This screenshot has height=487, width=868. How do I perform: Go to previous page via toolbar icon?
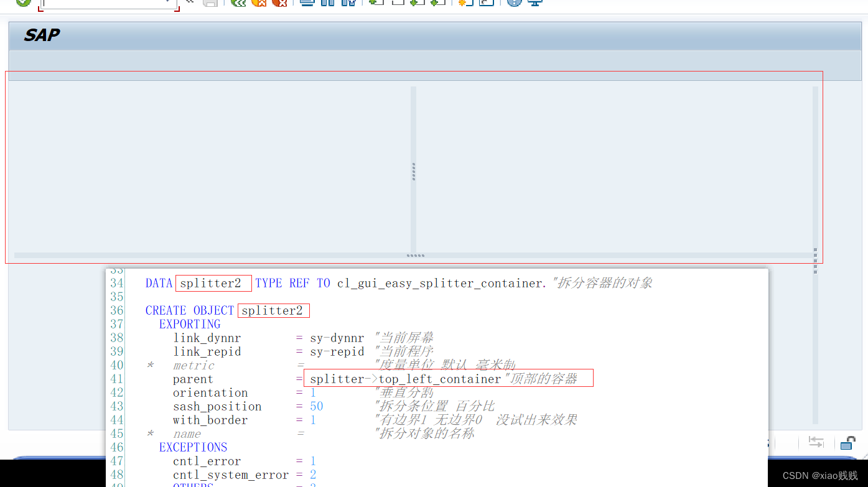(x=397, y=2)
